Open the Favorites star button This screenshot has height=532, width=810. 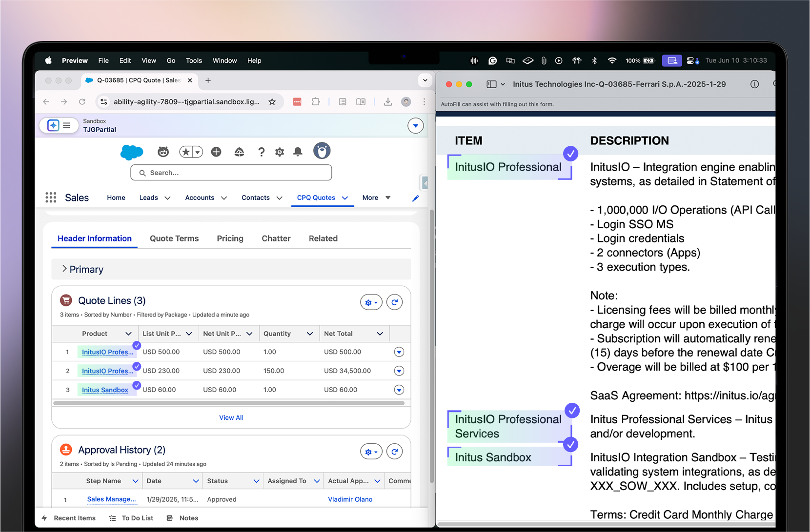pyautogui.click(x=186, y=152)
